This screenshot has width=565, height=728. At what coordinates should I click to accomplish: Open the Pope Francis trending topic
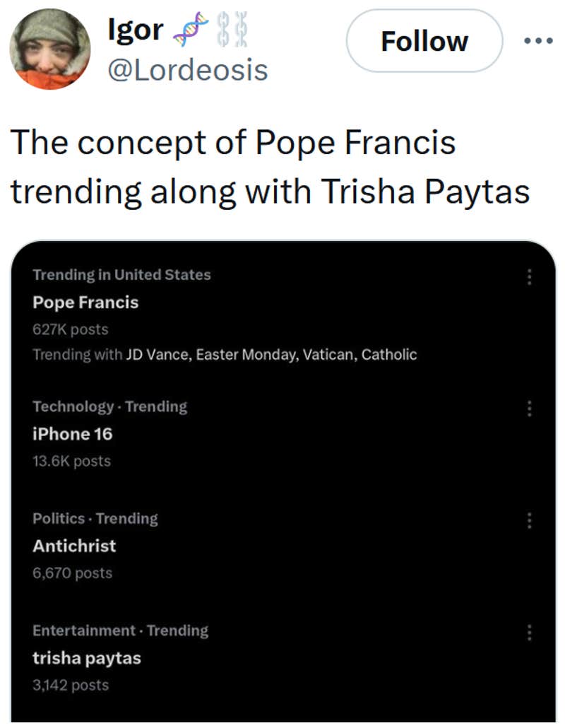click(85, 303)
